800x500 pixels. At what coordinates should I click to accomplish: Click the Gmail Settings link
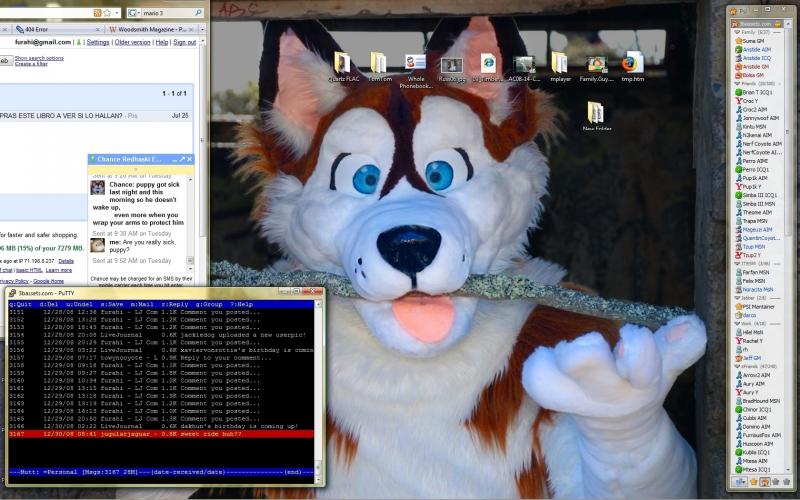pos(97,43)
